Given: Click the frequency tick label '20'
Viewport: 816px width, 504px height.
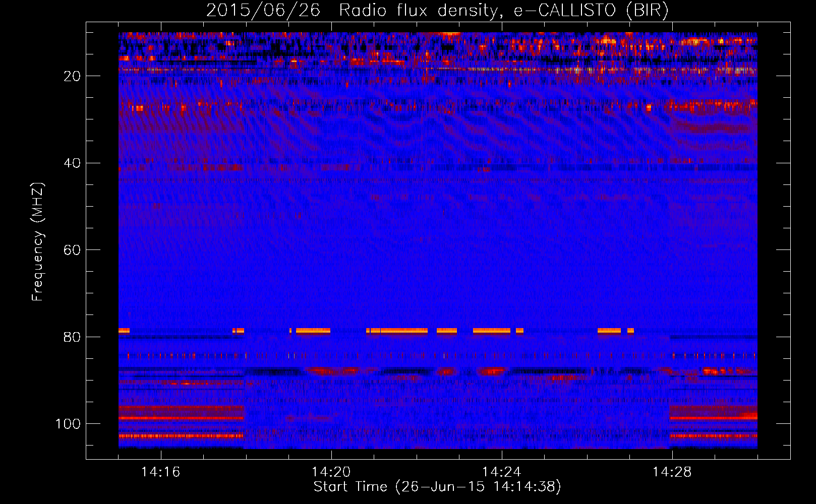Looking at the screenshot, I should click(72, 76).
